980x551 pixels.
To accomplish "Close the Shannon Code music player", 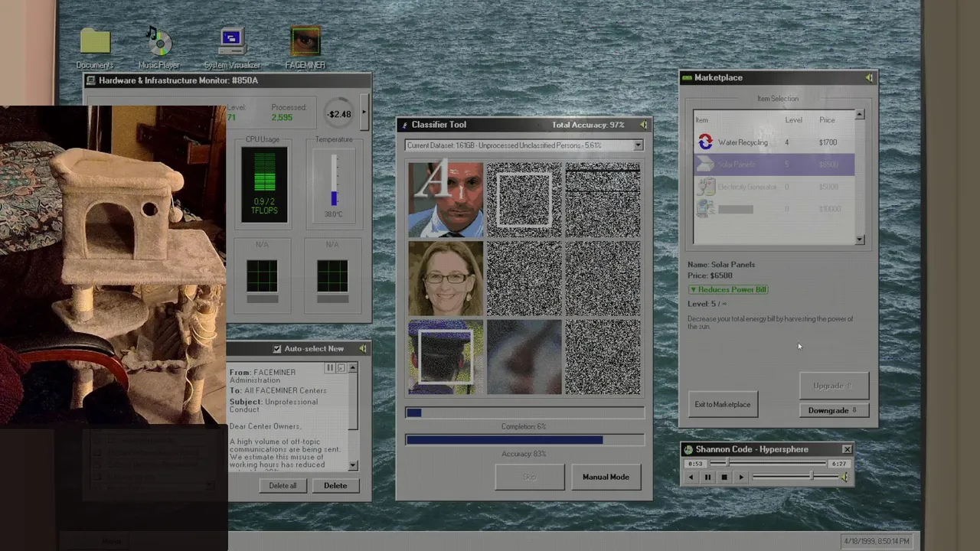I will pos(847,449).
